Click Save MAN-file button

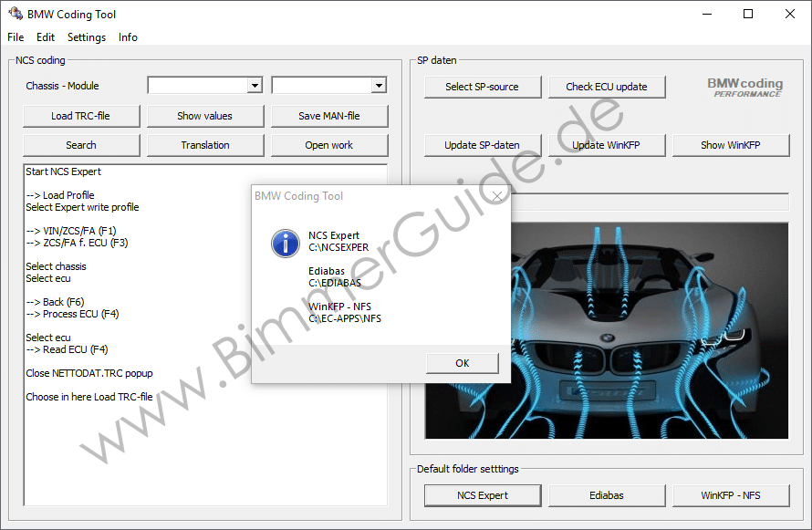pos(328,116)
